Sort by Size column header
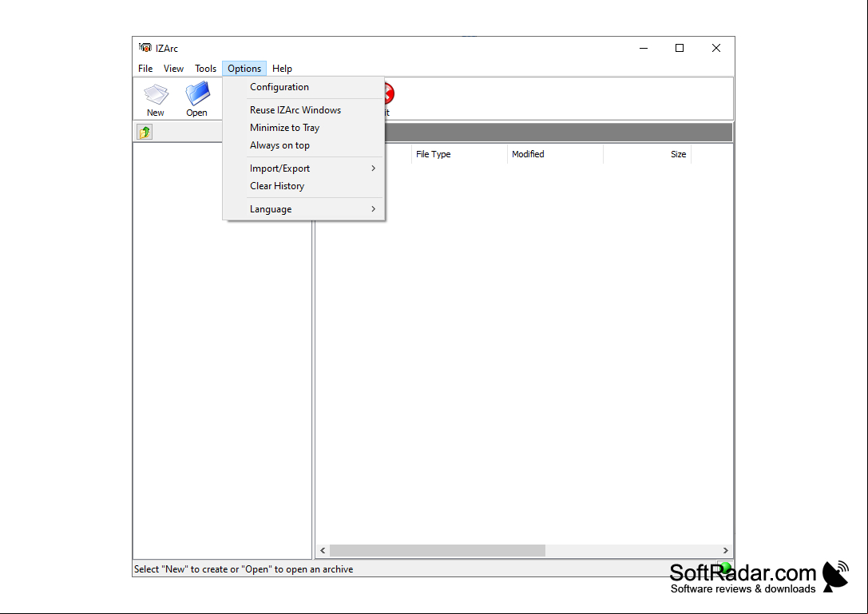The width and height of the screenshot is (868, 614). tap(648, 154)
